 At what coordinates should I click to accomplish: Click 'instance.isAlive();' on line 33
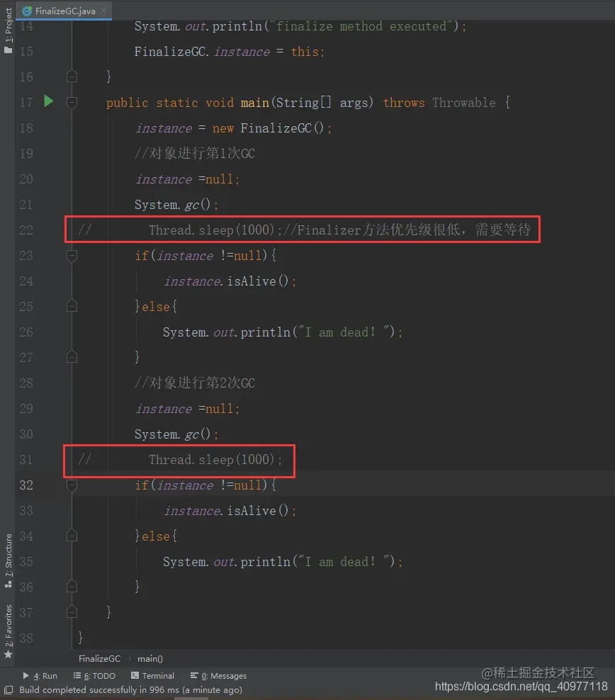pos(230,511)
